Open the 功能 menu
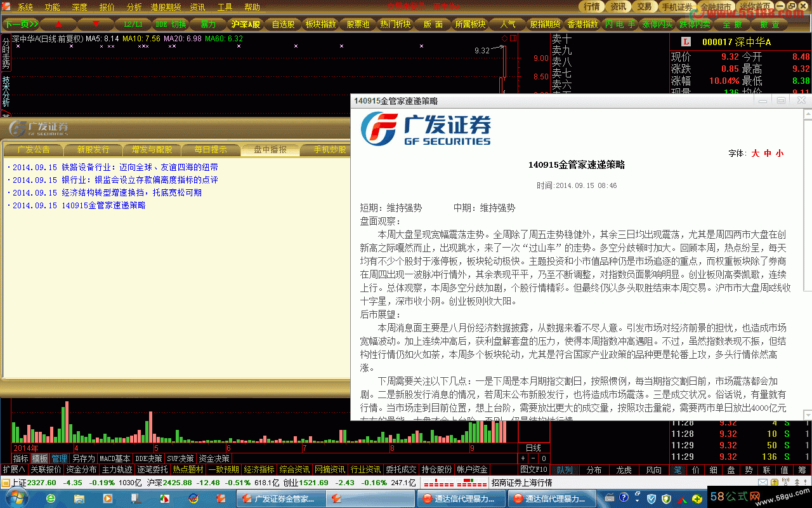The width and height of the screenshot is (812, 508). [53, 7]
